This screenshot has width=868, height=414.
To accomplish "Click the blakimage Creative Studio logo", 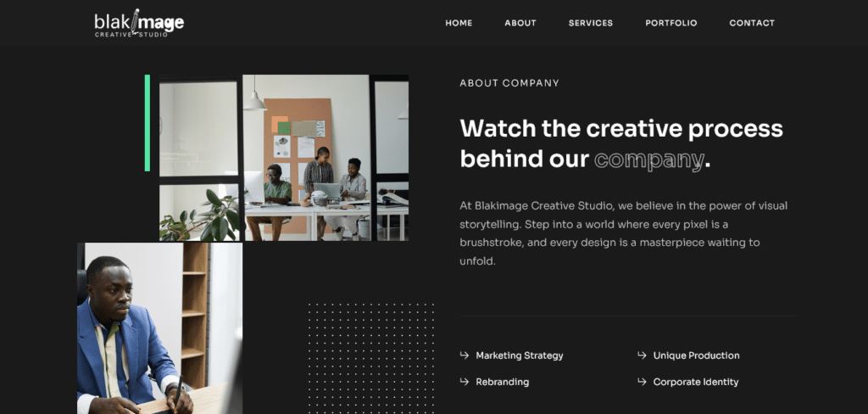I will (x=139, y=24).
